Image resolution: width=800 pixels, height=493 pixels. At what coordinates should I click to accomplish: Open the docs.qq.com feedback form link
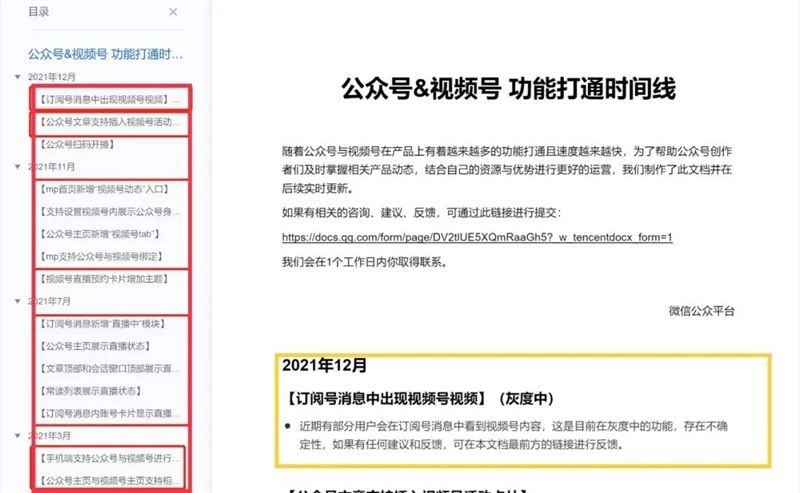coord(477,237)
